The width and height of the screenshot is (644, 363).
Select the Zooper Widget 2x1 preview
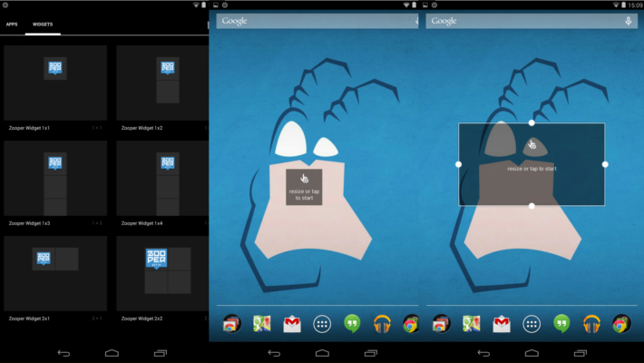tap(55, 273)
